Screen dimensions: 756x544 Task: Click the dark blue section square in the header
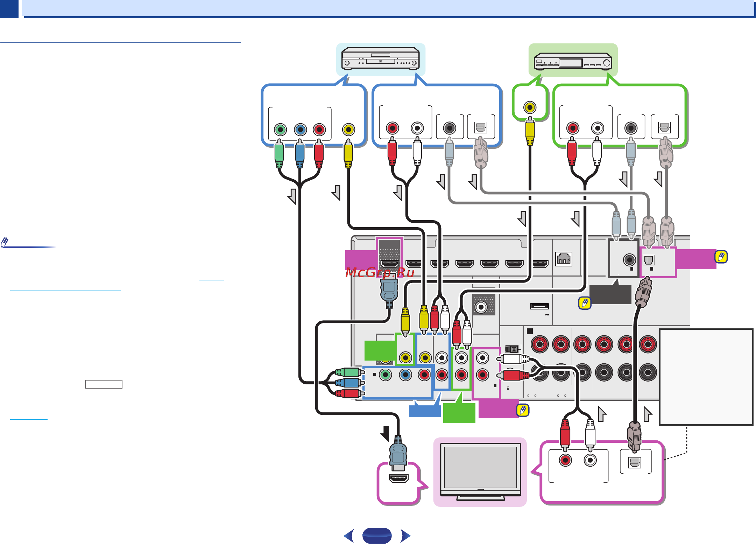tap(9, 9)
